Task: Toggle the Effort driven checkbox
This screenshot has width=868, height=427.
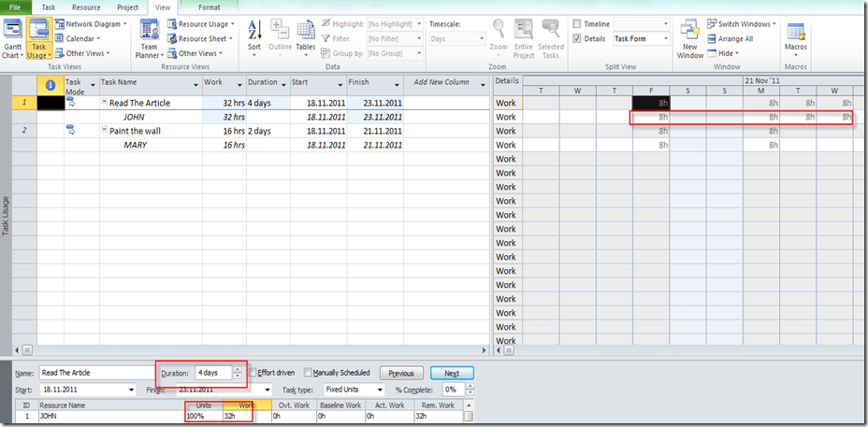Action: (253, 372)
